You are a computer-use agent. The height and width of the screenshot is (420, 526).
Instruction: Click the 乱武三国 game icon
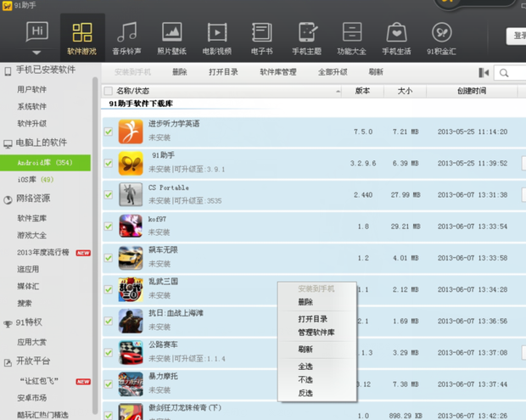click(x=131, y=289)
